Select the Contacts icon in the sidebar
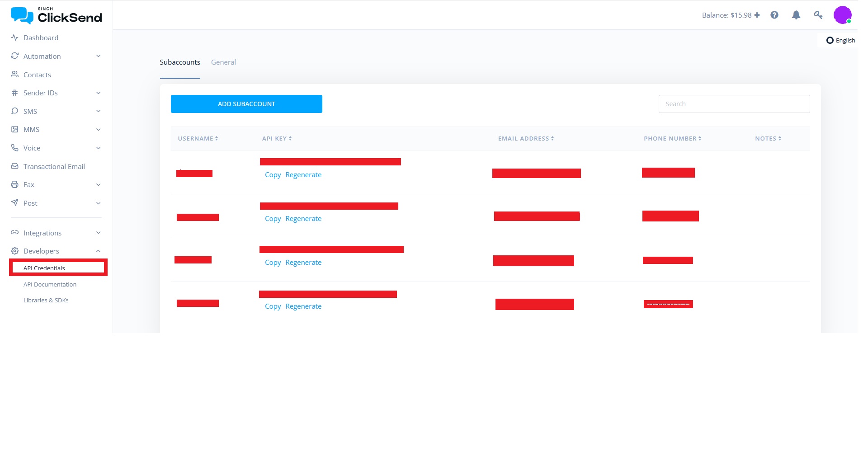Viewport: 868px width, 470px height. pos(15,75)
